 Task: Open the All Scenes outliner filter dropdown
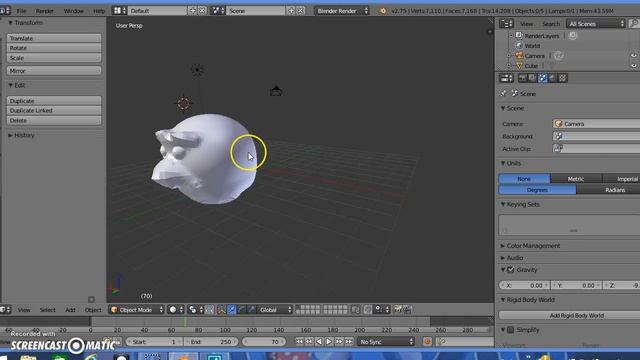(596, 24)
